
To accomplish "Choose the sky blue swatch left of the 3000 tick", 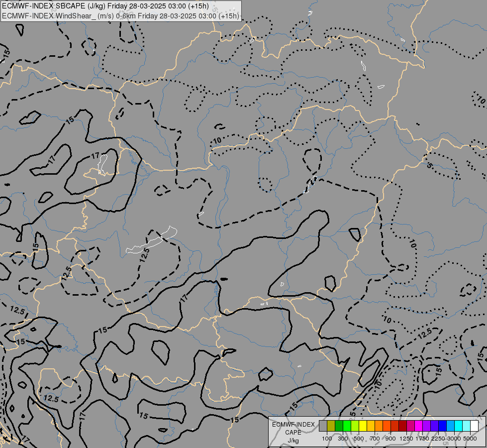I will point(451,426).
